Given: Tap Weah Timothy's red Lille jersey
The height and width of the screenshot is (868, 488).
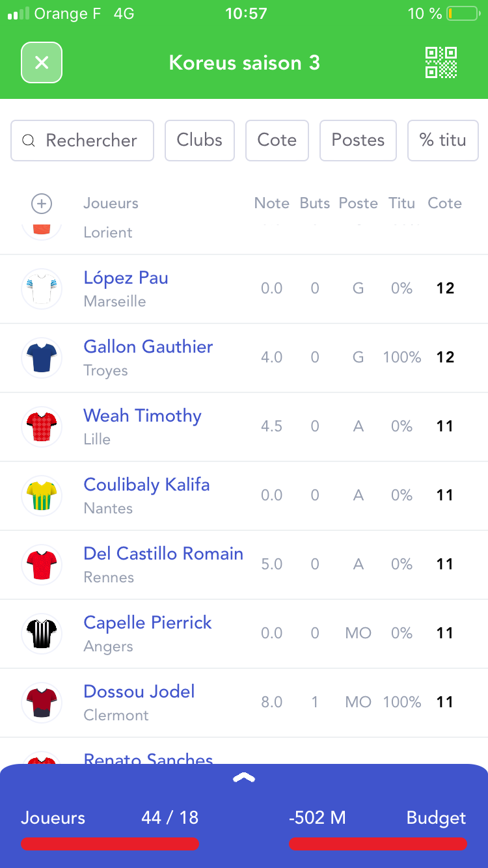Looking at the screenshot, I should pos(42,426).
